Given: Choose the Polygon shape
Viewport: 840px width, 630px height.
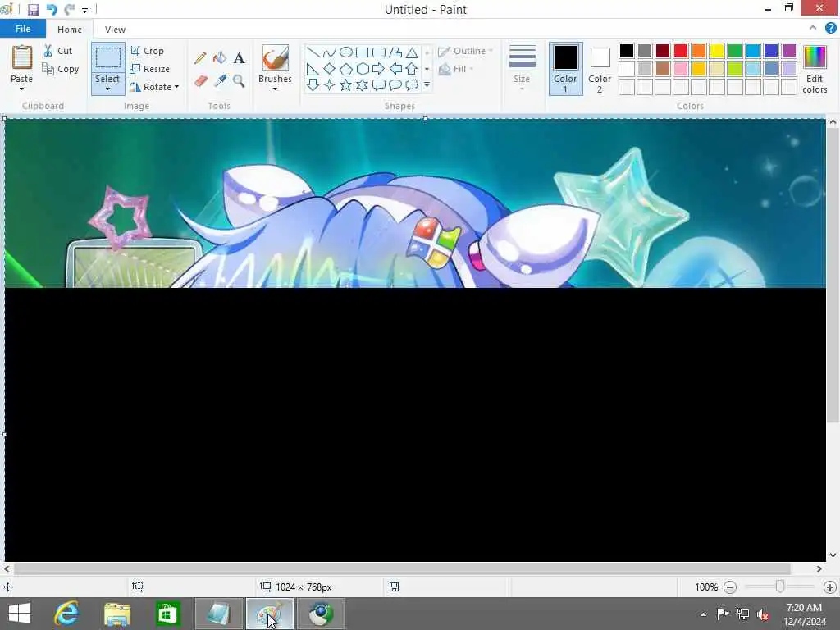Looking at the screenshot, I should pyautogui.click(x=395, y=52).
